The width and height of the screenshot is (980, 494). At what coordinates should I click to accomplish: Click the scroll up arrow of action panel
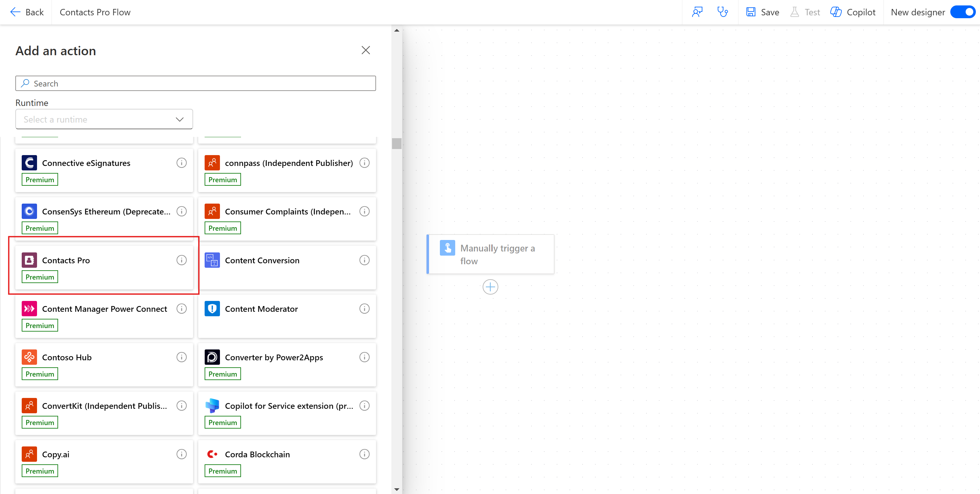tap(397, 30)
